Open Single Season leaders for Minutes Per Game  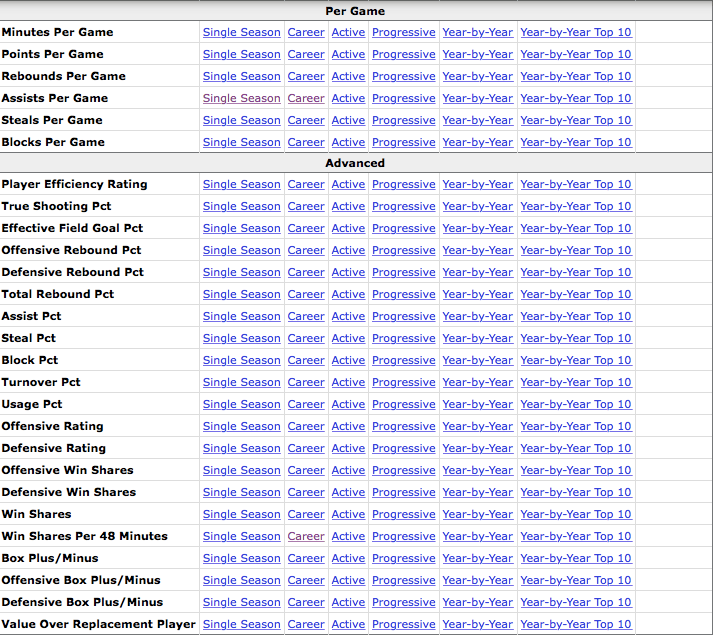tap(241, 32)
